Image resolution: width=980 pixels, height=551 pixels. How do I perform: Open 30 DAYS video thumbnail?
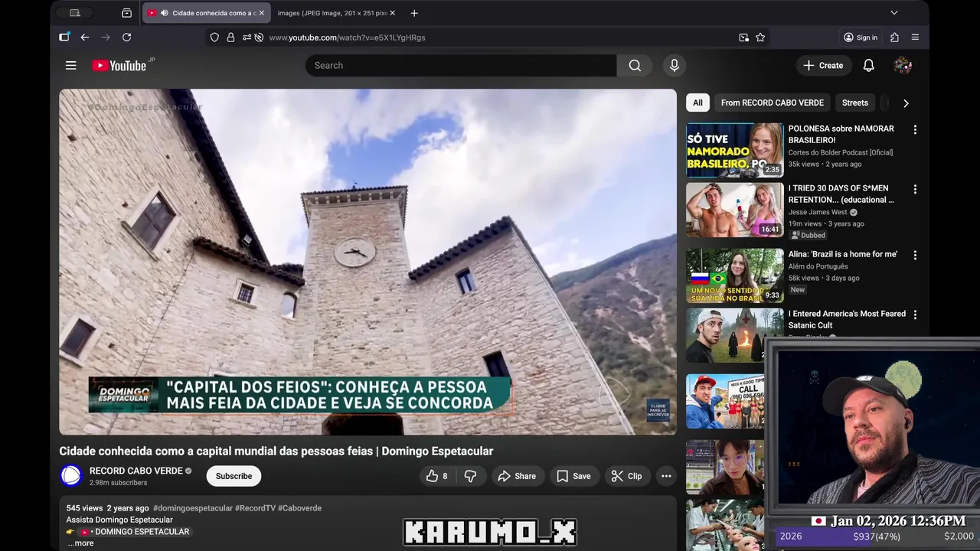(x=734, y=210)
